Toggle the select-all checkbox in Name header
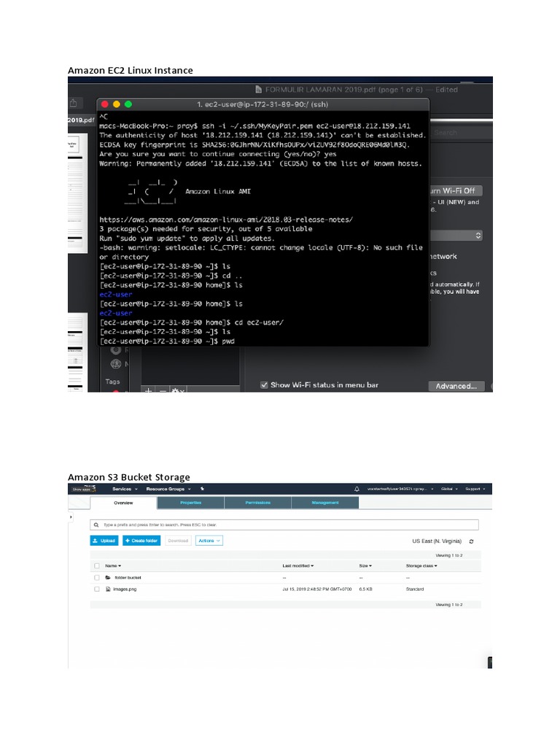The height and width of the screenshot is (747, 560). coord(97,566)
